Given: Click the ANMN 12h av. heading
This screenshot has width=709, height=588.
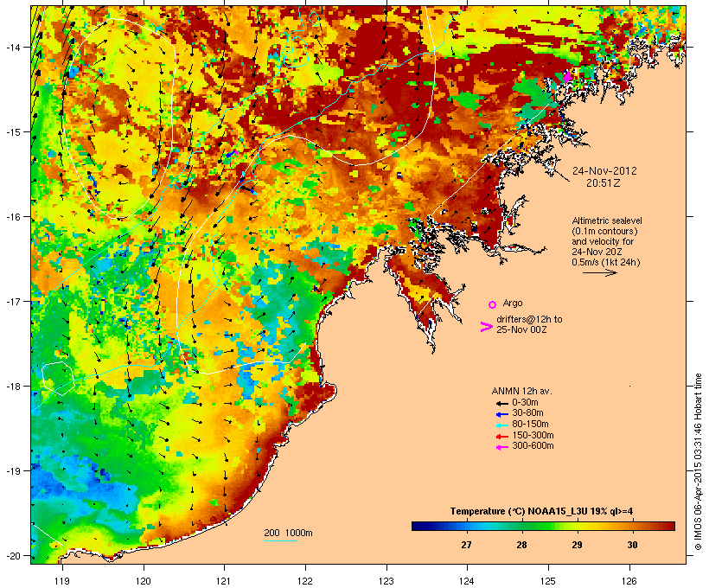Looking at the screenshot, I should pyautogui.click(x=521, y=391).
